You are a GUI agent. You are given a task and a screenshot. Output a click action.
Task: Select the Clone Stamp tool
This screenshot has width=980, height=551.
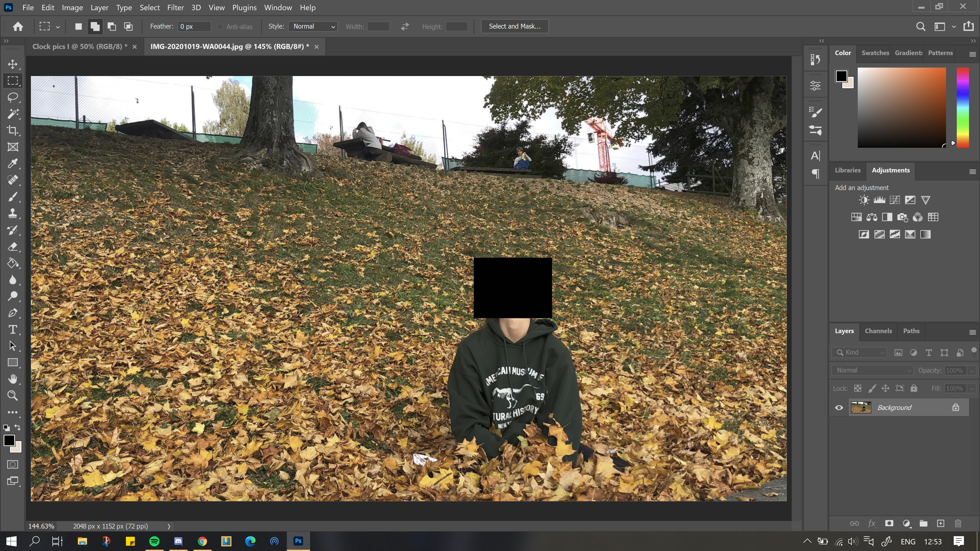tap(13, 213)
